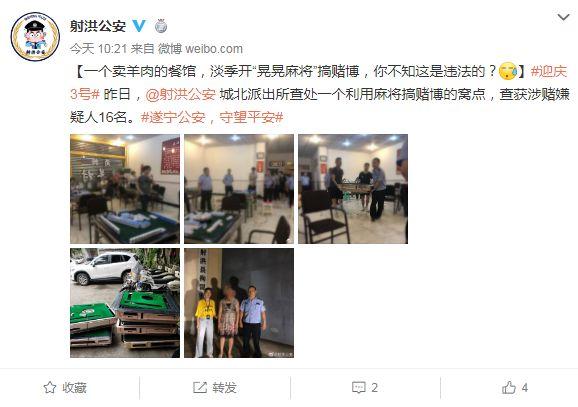
Task: Open the comments bubble icon
Action: [x=359, y=387]
